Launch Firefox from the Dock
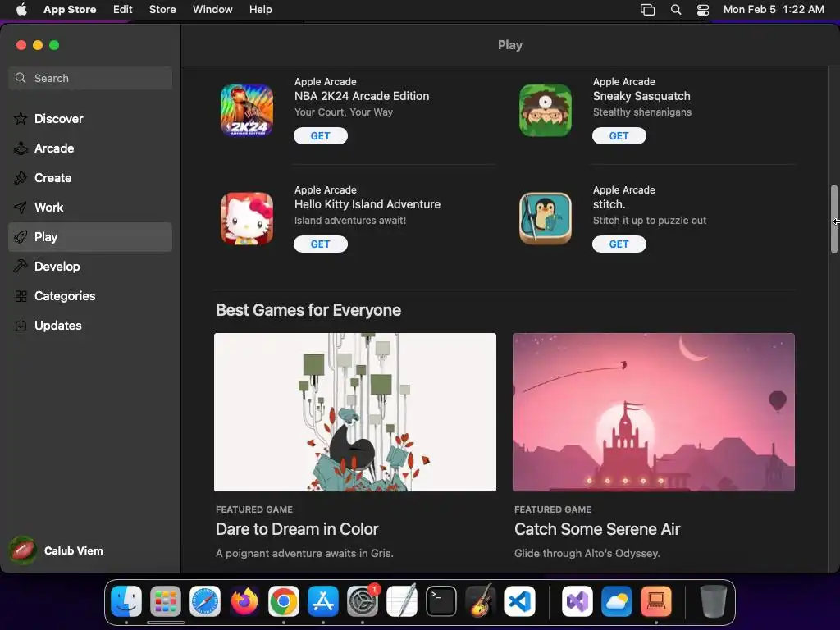The image size is (840, 630). (244, 601)
